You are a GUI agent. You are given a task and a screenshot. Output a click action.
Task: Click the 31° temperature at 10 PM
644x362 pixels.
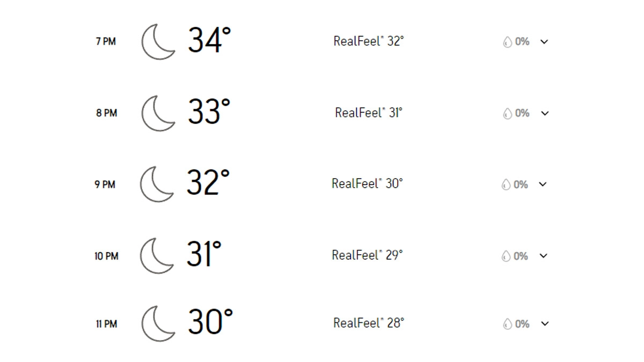click(204, 254)
